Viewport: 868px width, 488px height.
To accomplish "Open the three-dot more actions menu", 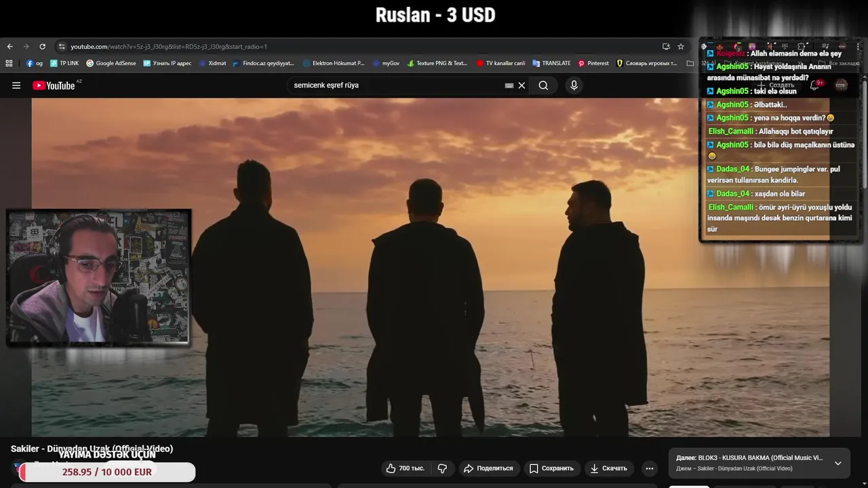I will (650, 468).
